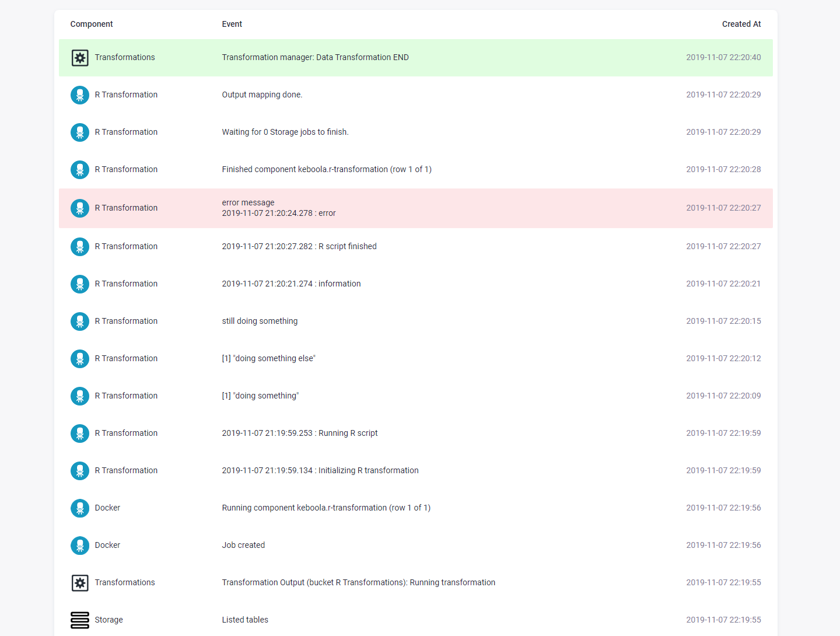Screen dimensions: 840x636
Task: Click the icon beside [1] "doing something else"
Action: tap(80, 359)
